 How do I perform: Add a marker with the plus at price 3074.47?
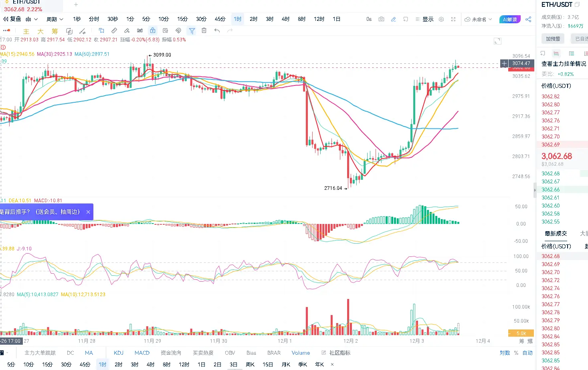pos(504,63)
